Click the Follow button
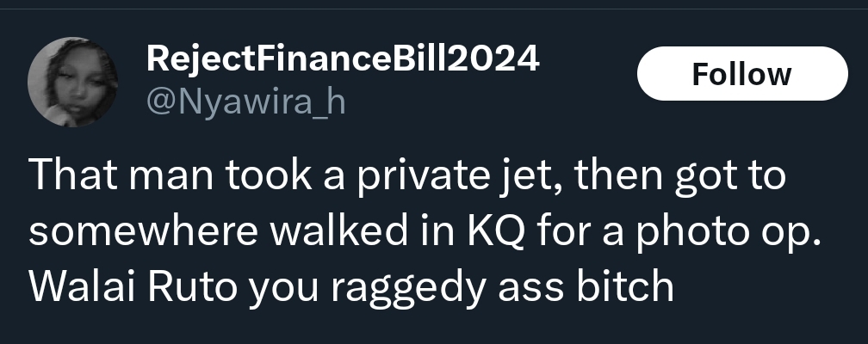Viewport: 868px width, 344px height. (x=742, y=74)
